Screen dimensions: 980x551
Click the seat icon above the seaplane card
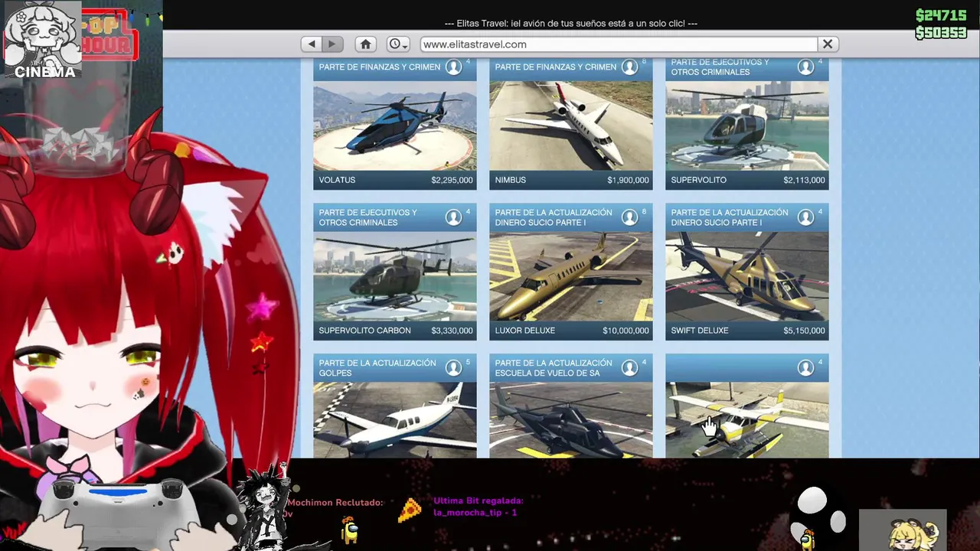(x=806, y=368)
